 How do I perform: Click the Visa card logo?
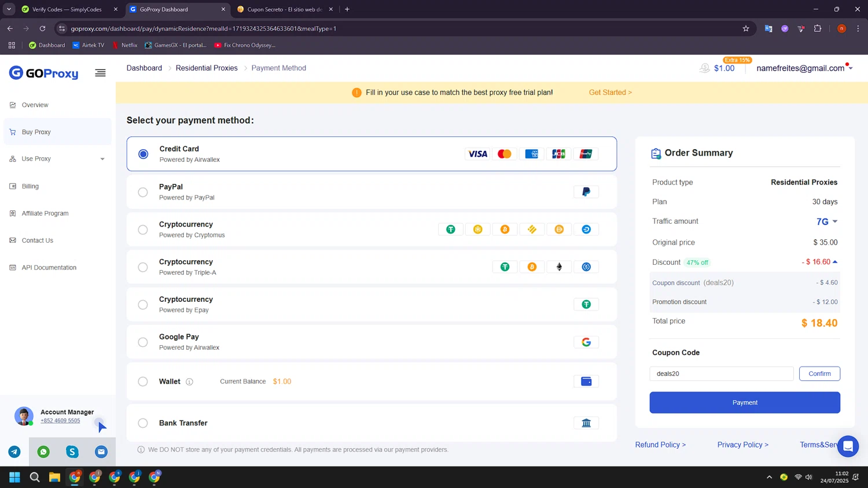click(x=477, y=154)
